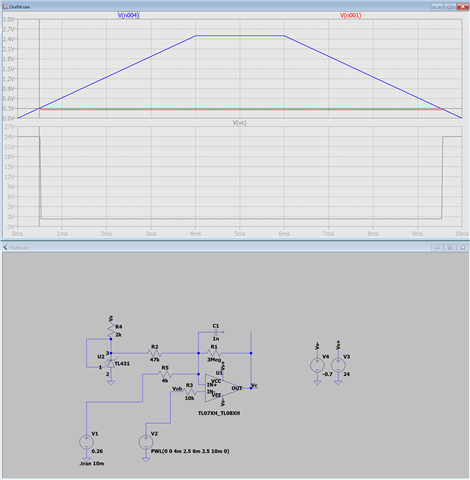Click the V3 value 24
Screen dimensions: 470x480
click(347, 374)
